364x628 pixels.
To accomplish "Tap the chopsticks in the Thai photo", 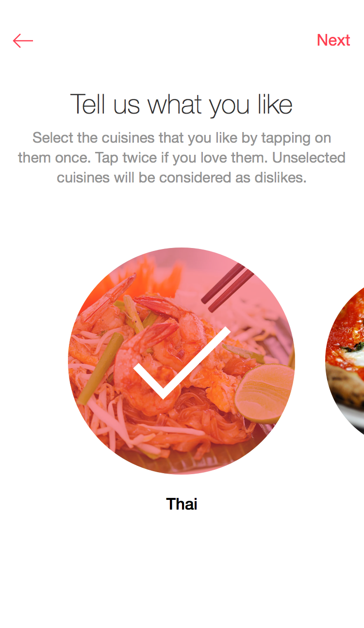I will tap(227, 288).
